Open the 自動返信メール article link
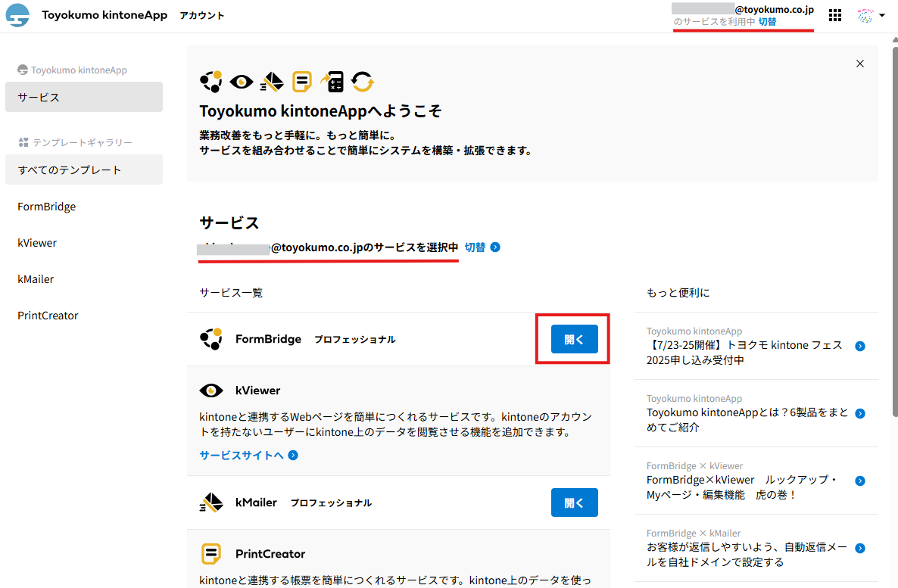898x588 pixels. pos(747,555)
